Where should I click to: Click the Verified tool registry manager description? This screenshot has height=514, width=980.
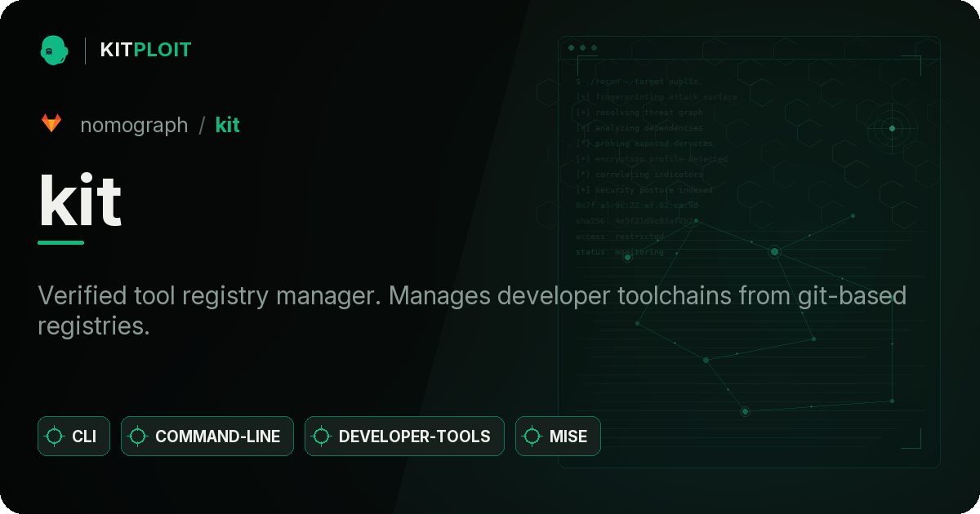[472, 310]
